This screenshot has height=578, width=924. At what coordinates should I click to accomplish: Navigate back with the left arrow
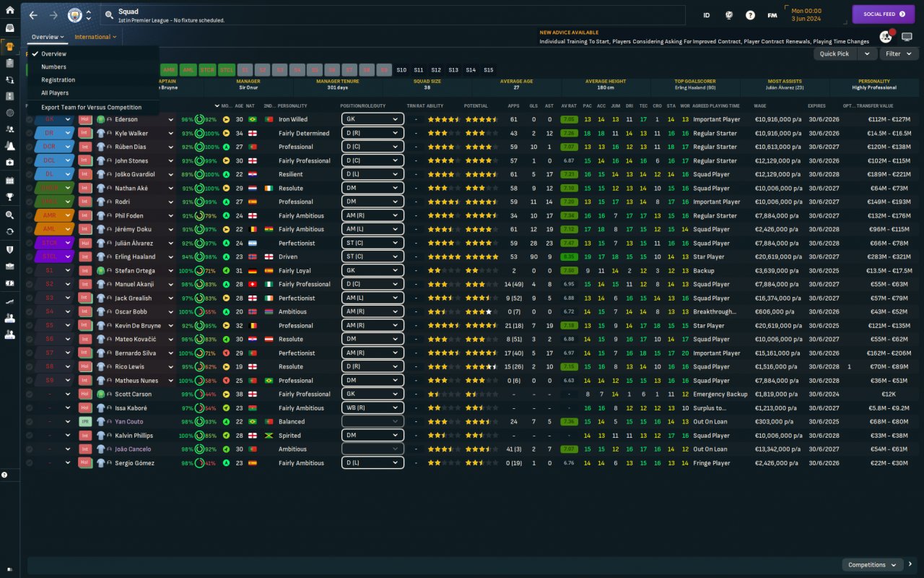33,15
